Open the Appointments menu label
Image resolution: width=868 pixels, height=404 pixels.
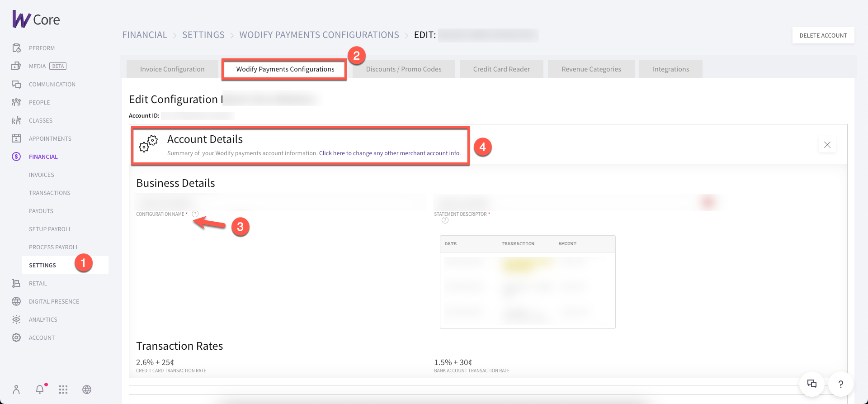click(x=50, y=138)
